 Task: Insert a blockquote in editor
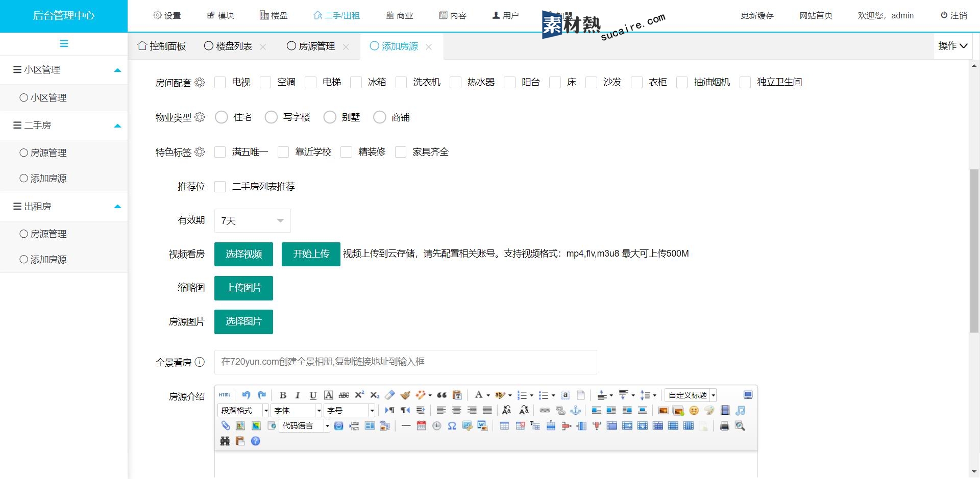point(442,395)
